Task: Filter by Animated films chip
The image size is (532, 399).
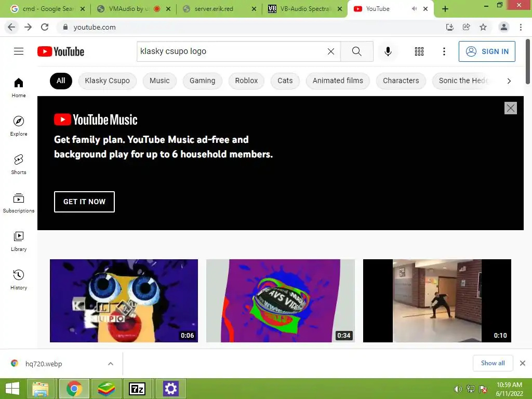Action: tap(338, 81)
